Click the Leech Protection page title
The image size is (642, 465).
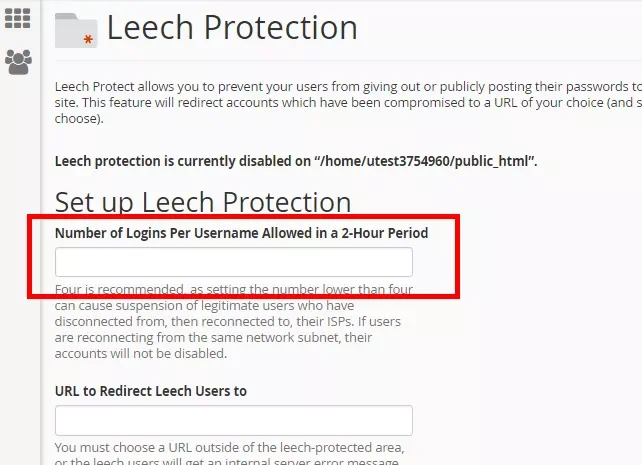(232, 27)
